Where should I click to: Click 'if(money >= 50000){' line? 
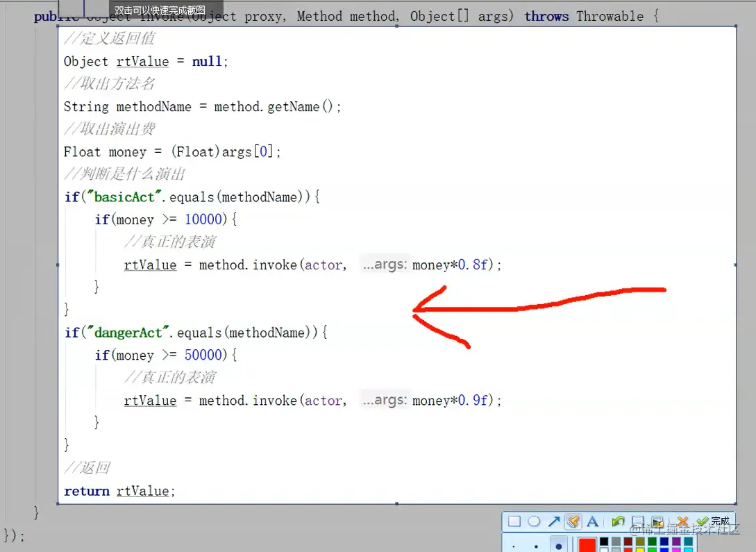tap(166, 355)
